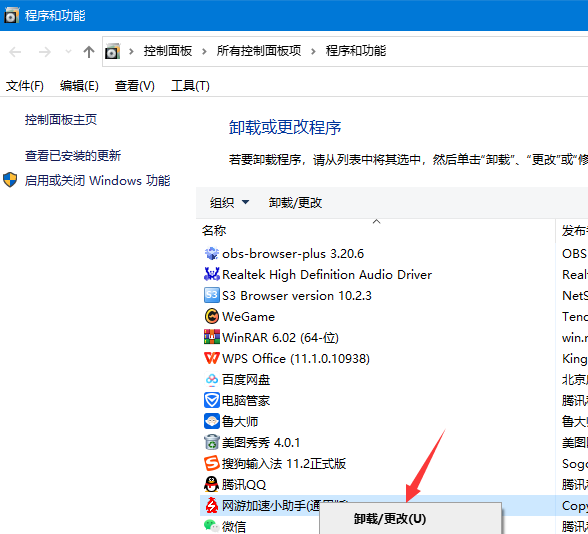Choose 卸载/更改(U) from context menu
This screenshot has width=588, height=534.
(411, 519)
